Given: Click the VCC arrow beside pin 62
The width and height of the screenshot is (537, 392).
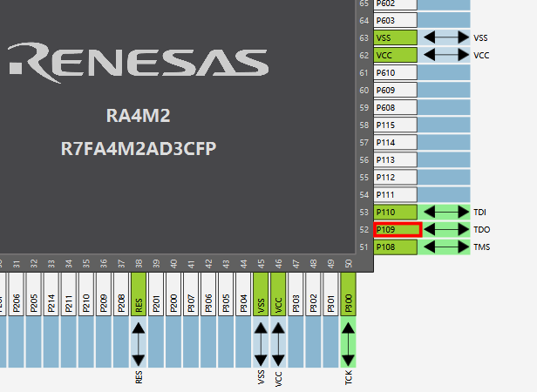Looking at the screenshot, I should (x=446, y=55).
